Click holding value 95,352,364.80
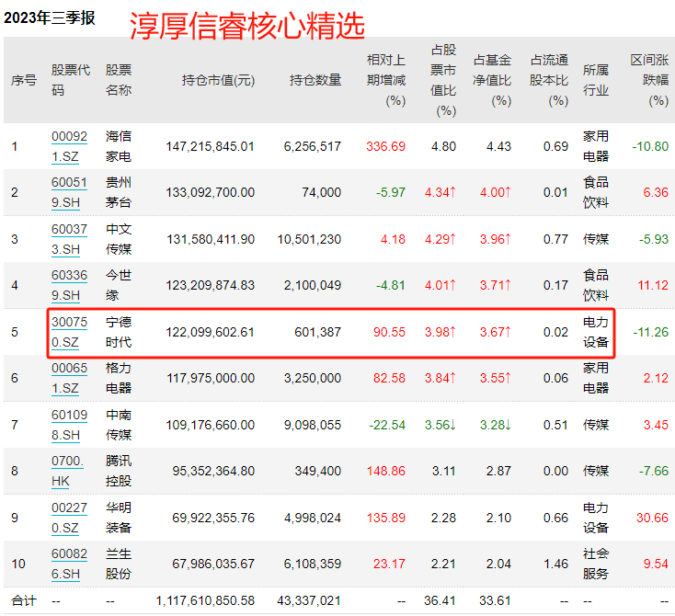The width and height of the screenshot is (675, 616). [x=213, y=471]
